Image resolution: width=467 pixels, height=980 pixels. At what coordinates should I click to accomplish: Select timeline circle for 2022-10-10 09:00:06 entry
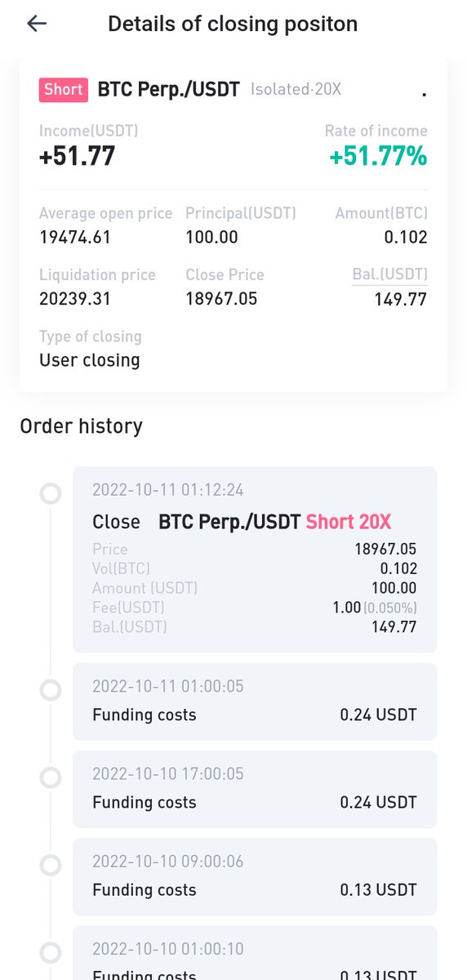[51, 865]
